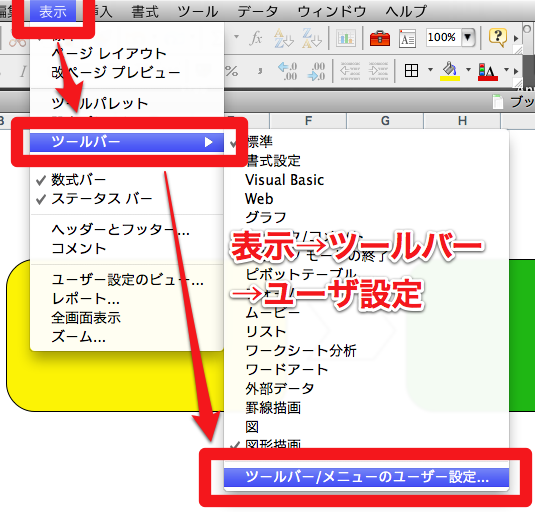This screenshot has width=535, height=512.
Task: Sort ascending with the A-Z icon
Action: (x=284, y=38)
